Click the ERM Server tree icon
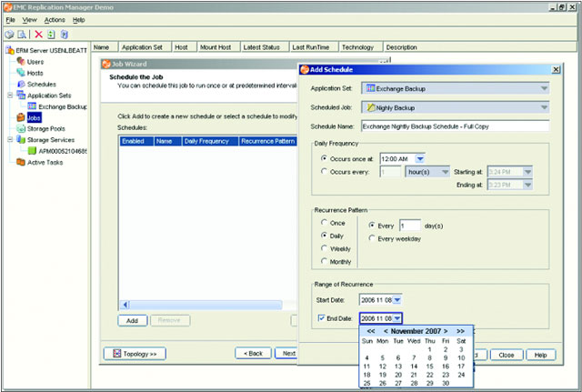 coord(9,50)
